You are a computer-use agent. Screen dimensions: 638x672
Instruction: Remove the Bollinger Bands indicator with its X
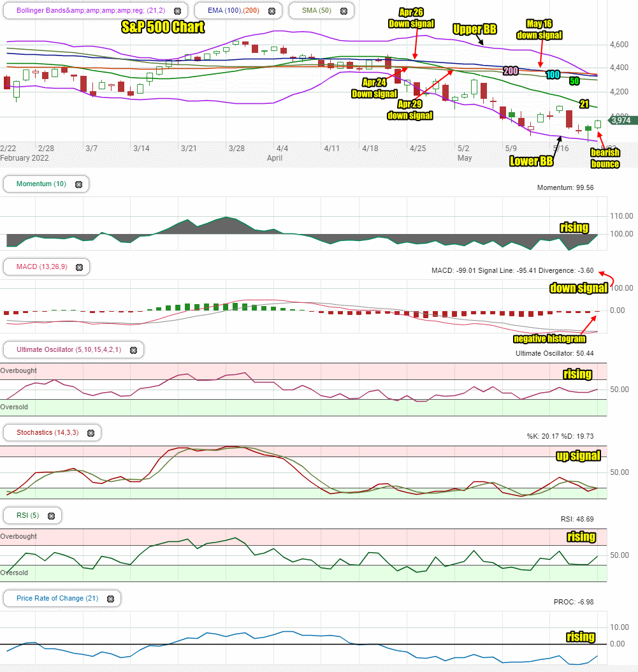coord(177,11)
